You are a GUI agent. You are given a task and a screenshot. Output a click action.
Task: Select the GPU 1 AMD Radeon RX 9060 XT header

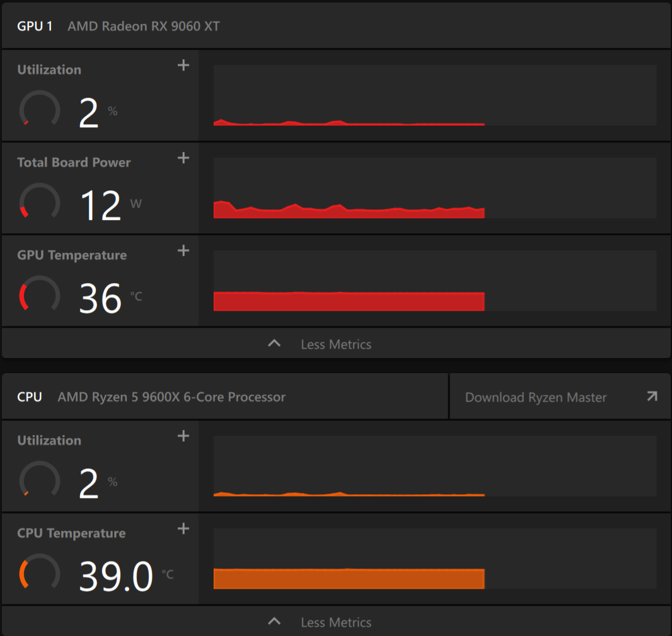336,26
